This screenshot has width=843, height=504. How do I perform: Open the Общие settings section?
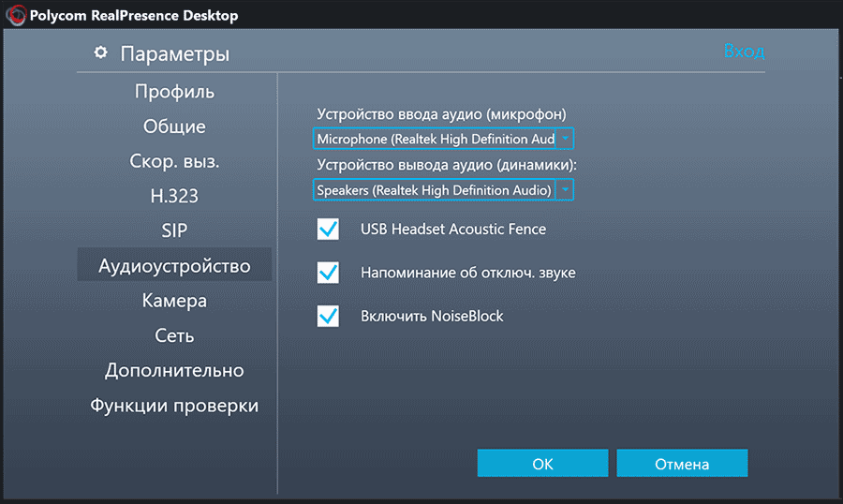point(174,126)
